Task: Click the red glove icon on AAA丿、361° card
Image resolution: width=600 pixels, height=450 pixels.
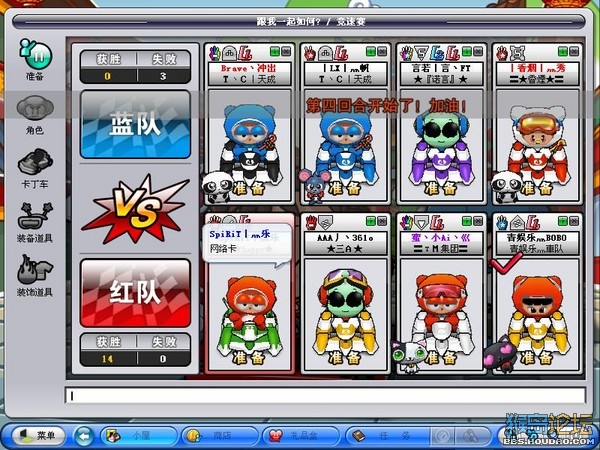Action: coord(310,223)
